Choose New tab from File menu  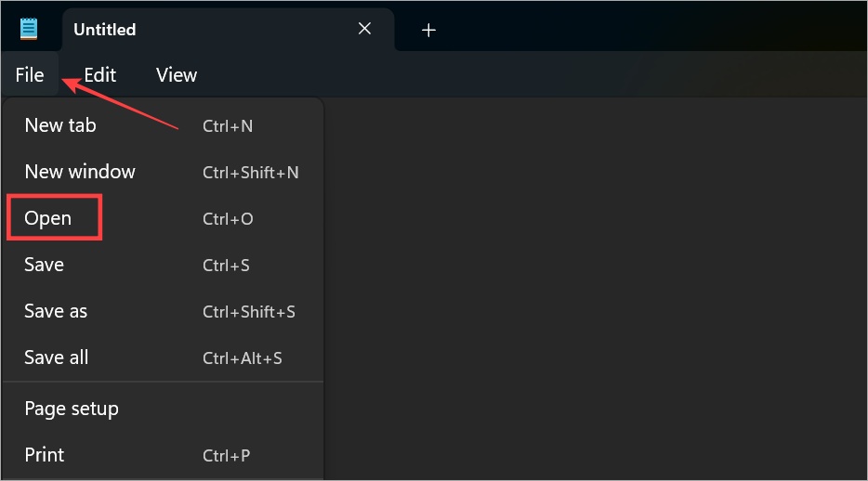pos(164,125)
